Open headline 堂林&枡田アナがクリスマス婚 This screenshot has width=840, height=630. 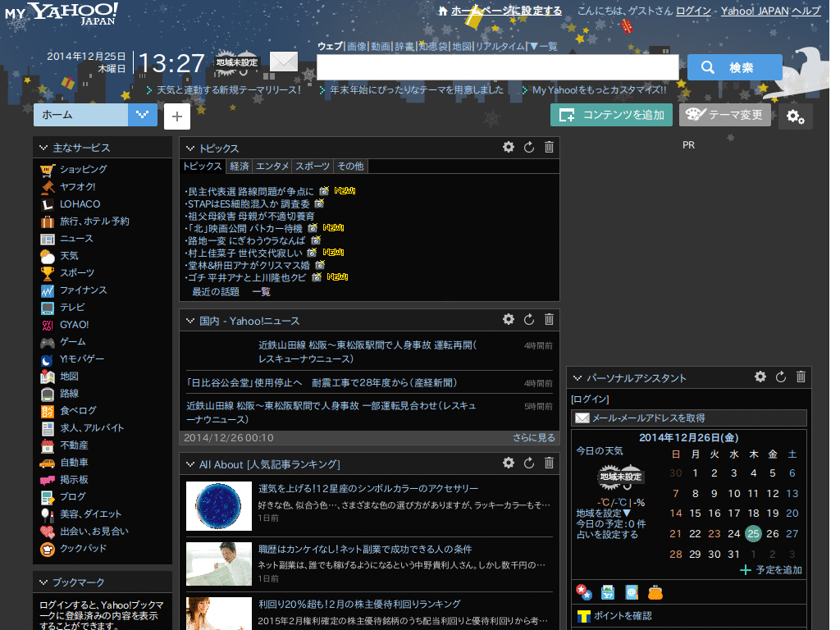coord(249,265)
